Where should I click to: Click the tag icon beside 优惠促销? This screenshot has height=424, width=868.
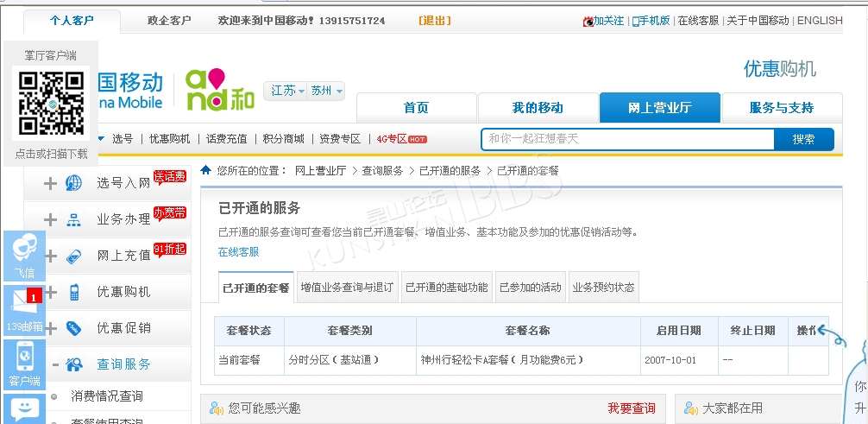click(x=73, y=328)
